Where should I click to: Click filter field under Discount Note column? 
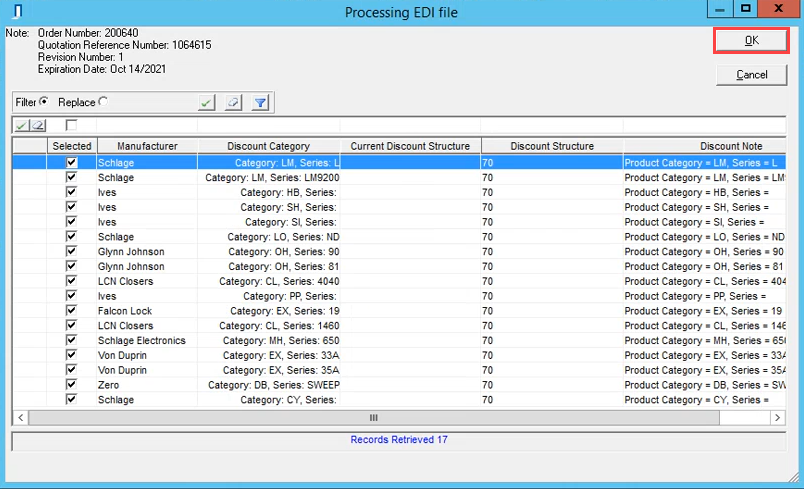coord(705,125)
